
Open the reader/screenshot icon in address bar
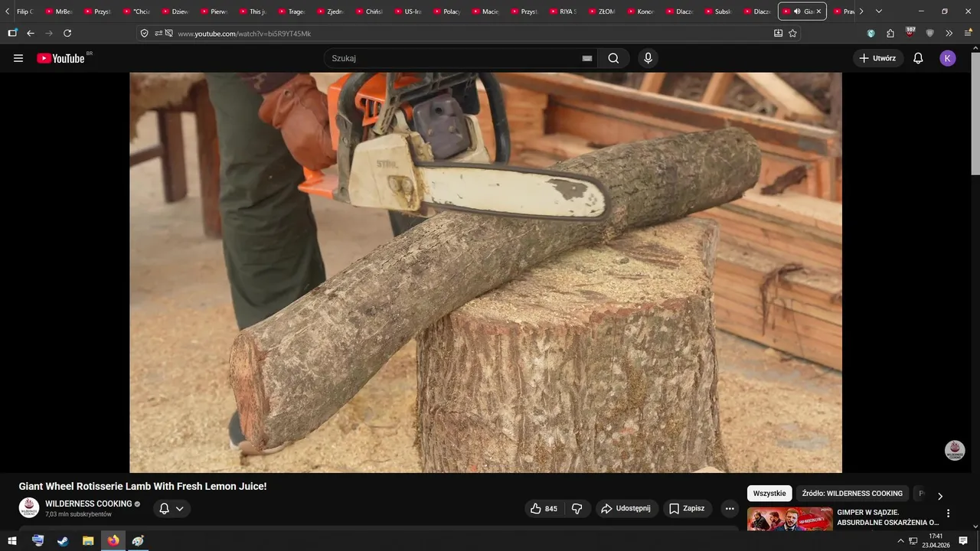tap(778, 33)
